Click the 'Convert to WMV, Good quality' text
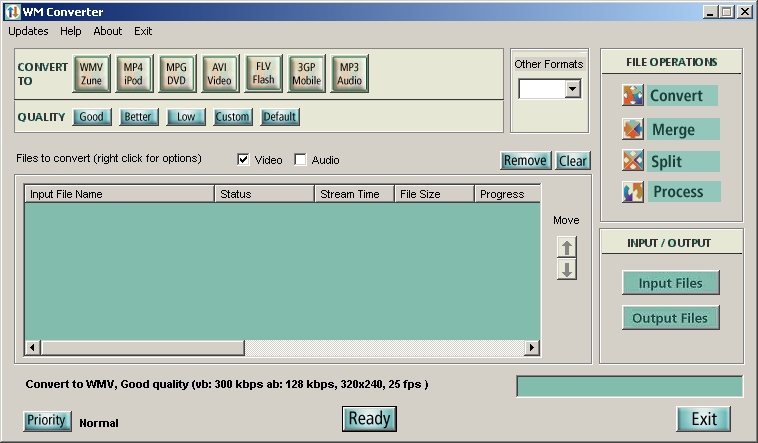This screenshot has width=758, height=443. [227, 384]
